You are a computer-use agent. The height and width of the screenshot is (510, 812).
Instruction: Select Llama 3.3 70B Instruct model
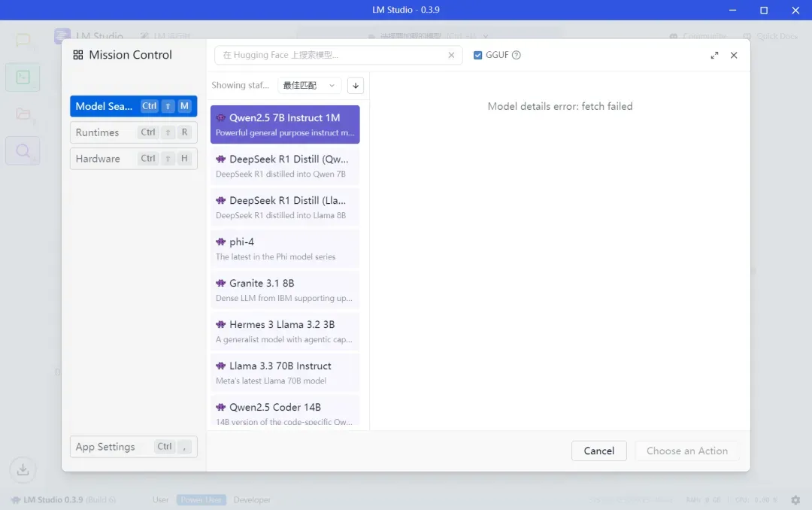click(x=285, y=372)
